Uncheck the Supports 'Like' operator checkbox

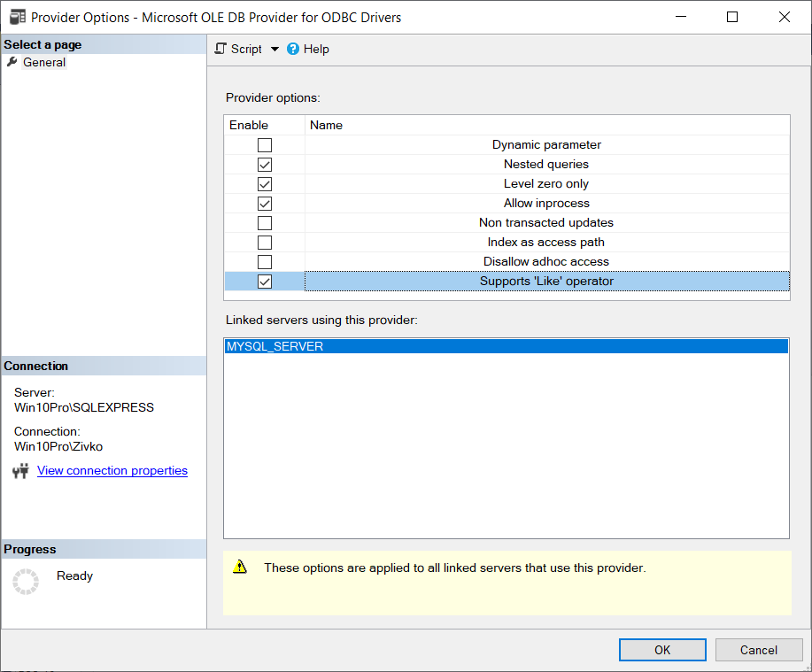point(265,282)
